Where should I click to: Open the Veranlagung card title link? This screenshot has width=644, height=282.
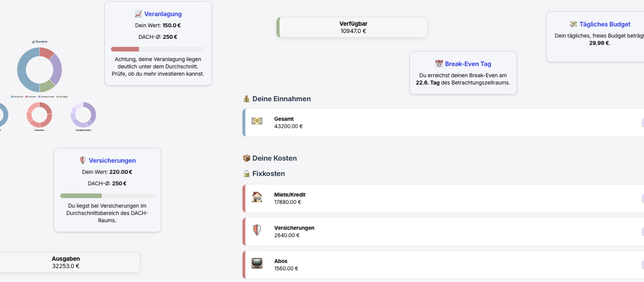point(163,14)
